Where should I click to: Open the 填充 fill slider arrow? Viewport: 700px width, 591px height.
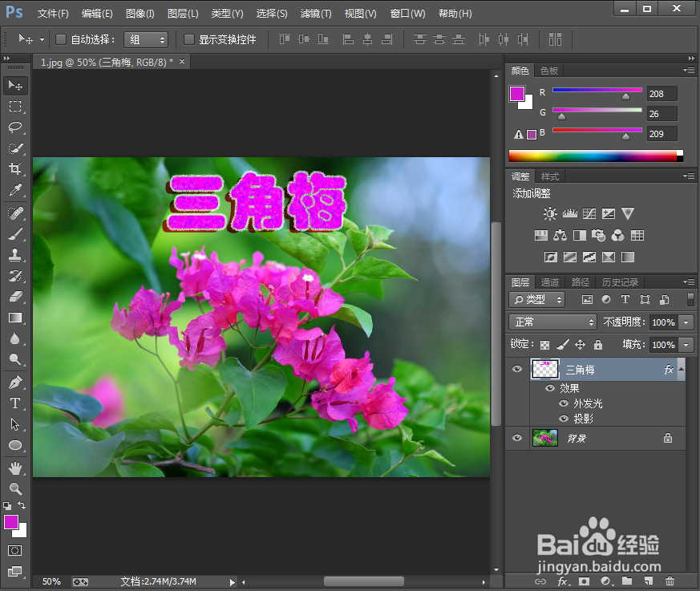pyautogui.click(x=686, y=345)
